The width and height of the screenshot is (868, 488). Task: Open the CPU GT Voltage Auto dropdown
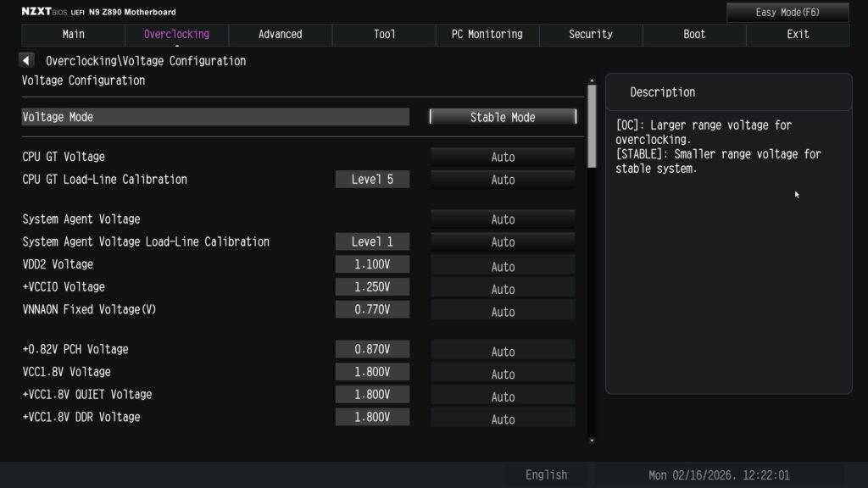click(503, 157)
